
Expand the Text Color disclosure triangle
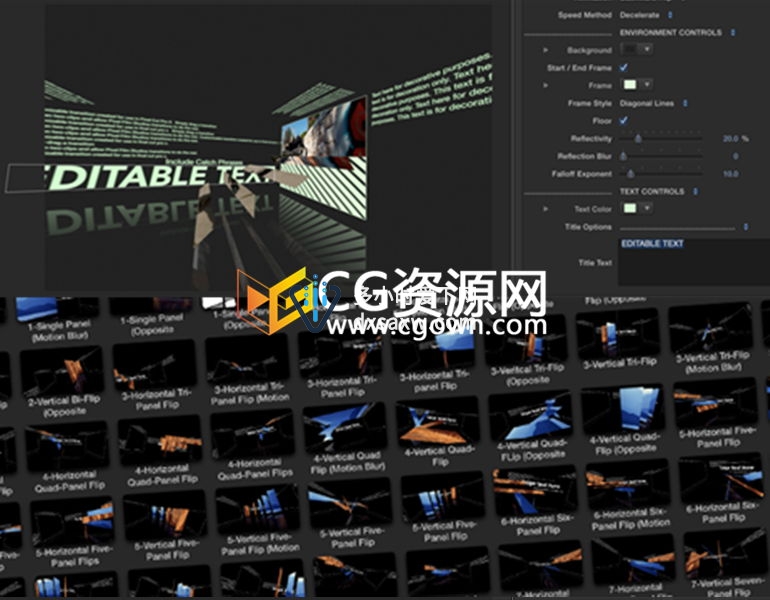[x=545, y=209]
